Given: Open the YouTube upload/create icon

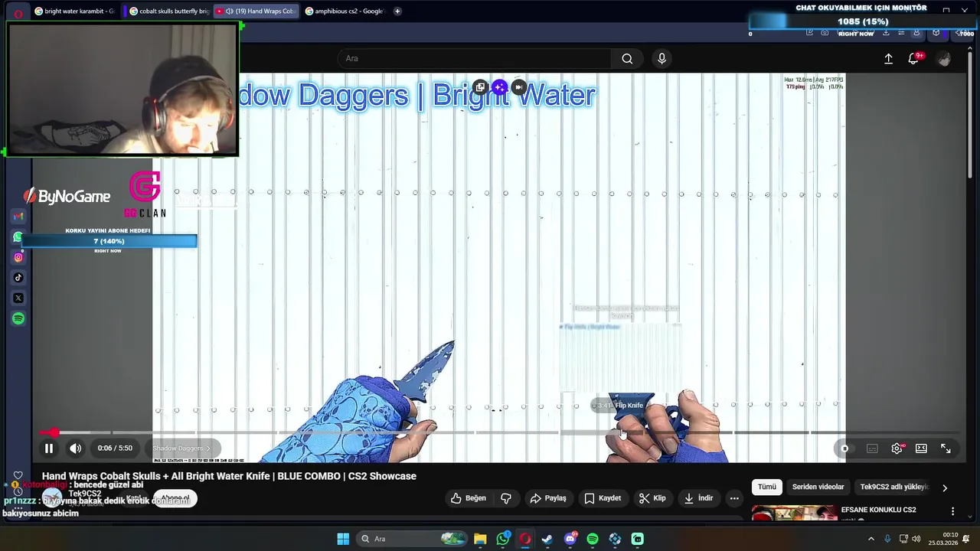Looking at the screenshot, I should (888, 59).
